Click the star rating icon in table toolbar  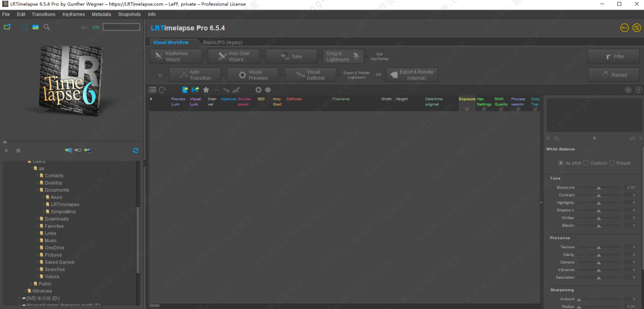click(x=206, y=90)
